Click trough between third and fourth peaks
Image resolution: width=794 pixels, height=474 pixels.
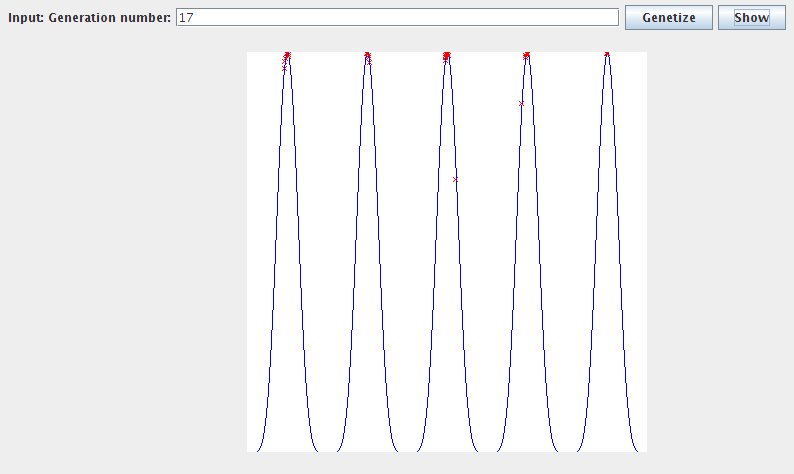coord(487,451)
